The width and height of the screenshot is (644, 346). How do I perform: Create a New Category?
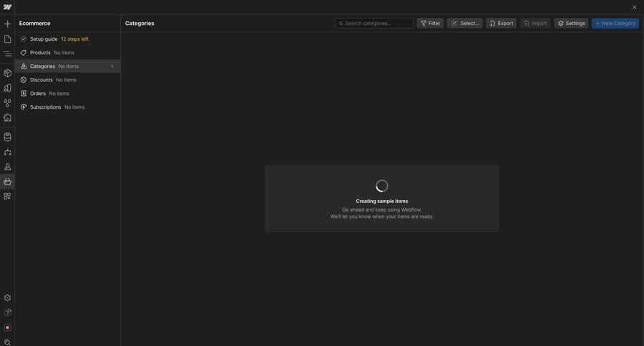pos(615,23)
